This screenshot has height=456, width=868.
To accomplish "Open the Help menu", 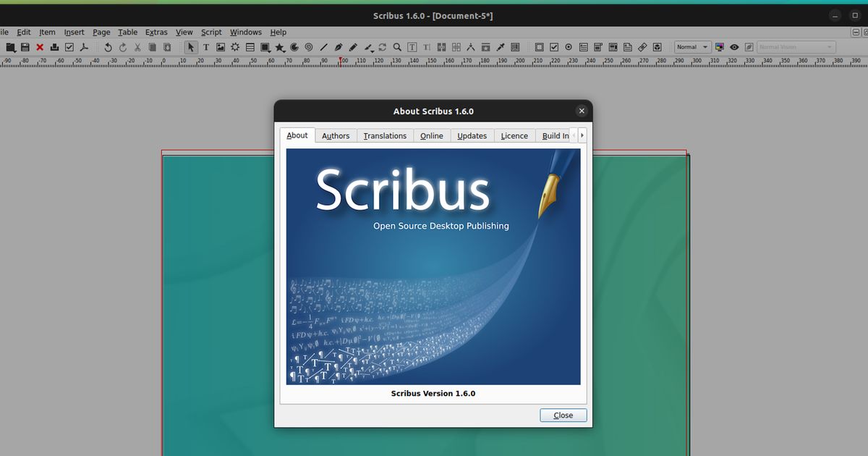I will (278, 32).
